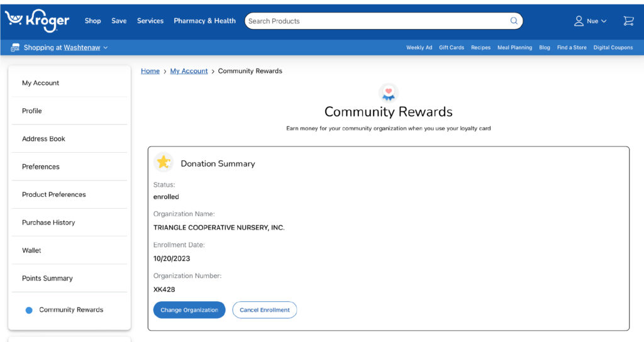
Task: Open the Shop menu
Action: point(93,21)
